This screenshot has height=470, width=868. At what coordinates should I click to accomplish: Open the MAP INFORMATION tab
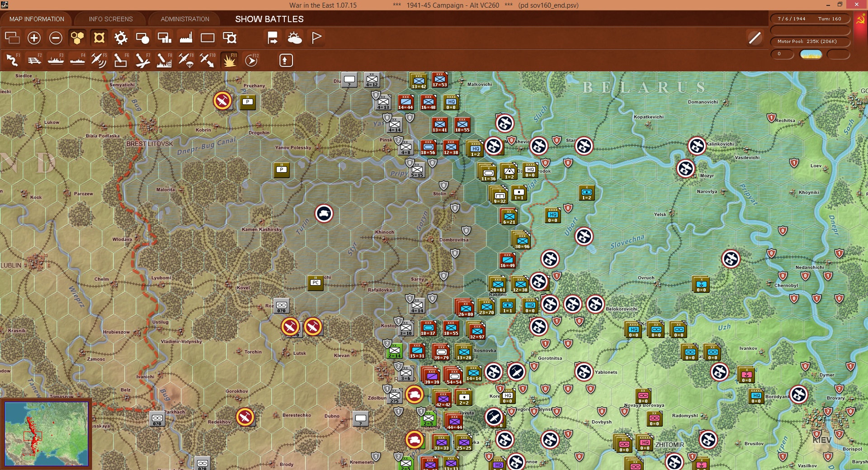(x=37, y=19)
